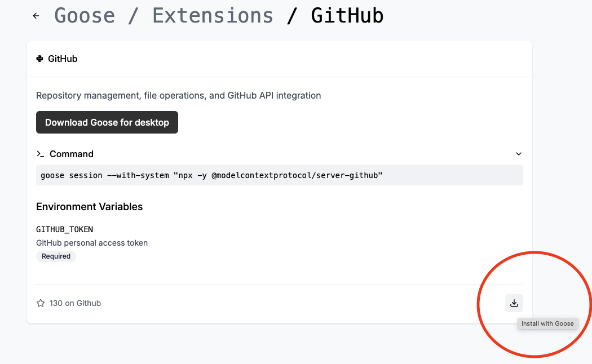Open the 130 on Github link

[75, 303]
